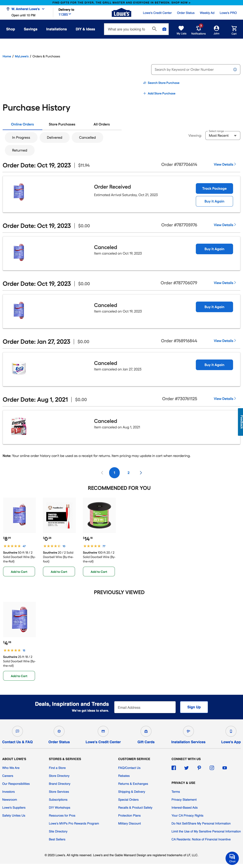This screenshot has height=868, width=243.
Task: Open Lowe's Facebook page icon
Action: click(x=174, y=768)
